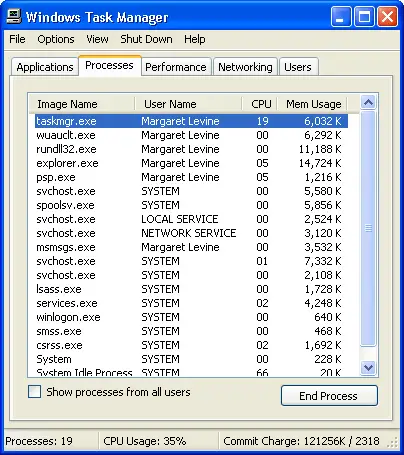404x455 pixels.
Task: Select svchost.exe run by LOCAL SERVICE
Action: coord(191,219)
